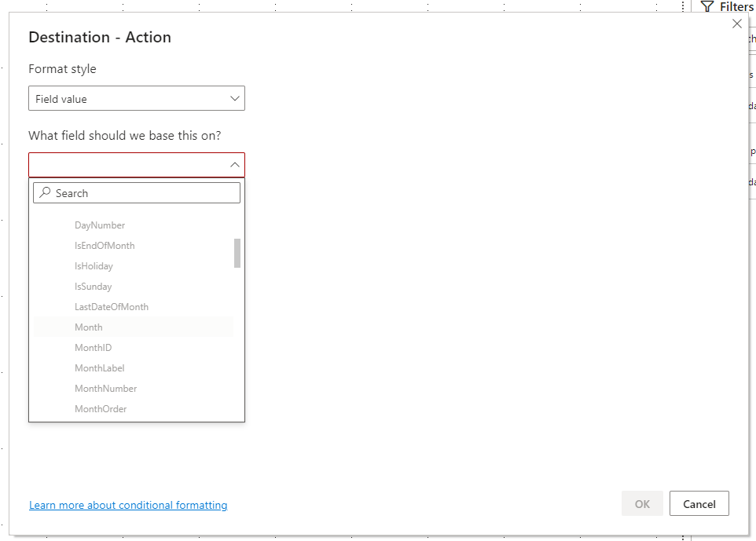Open Learn more about conditional formatting link
This screenshot has width=756, height=541.
click(128, 505)
